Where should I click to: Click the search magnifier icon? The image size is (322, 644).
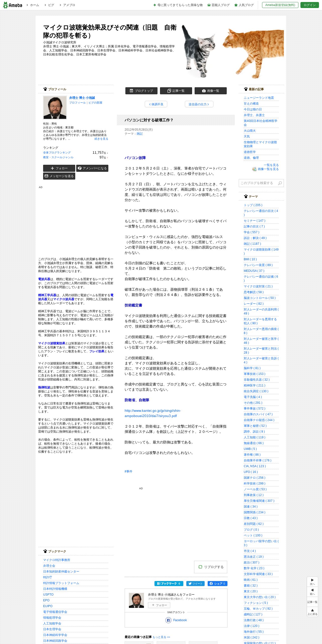[x=280, y=183]
